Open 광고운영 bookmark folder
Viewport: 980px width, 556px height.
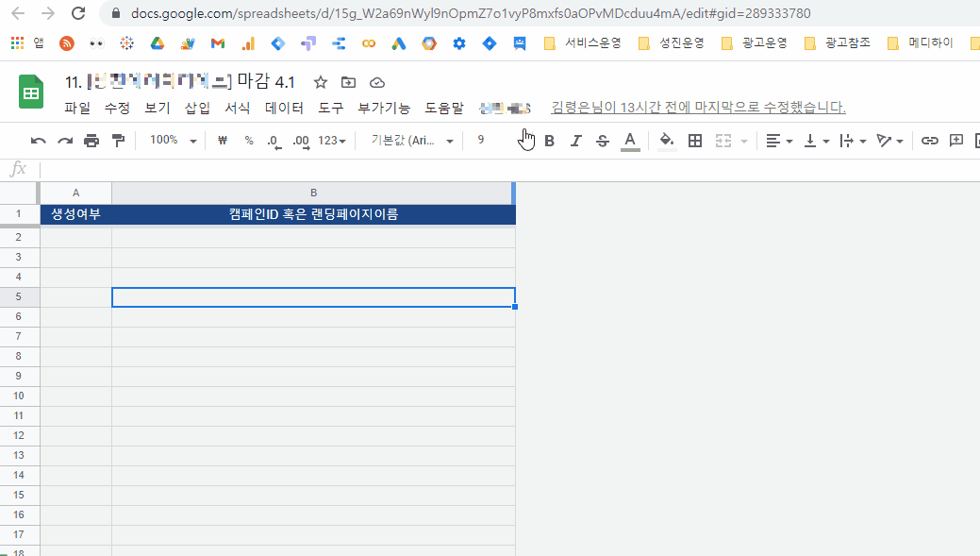(754, 42)
